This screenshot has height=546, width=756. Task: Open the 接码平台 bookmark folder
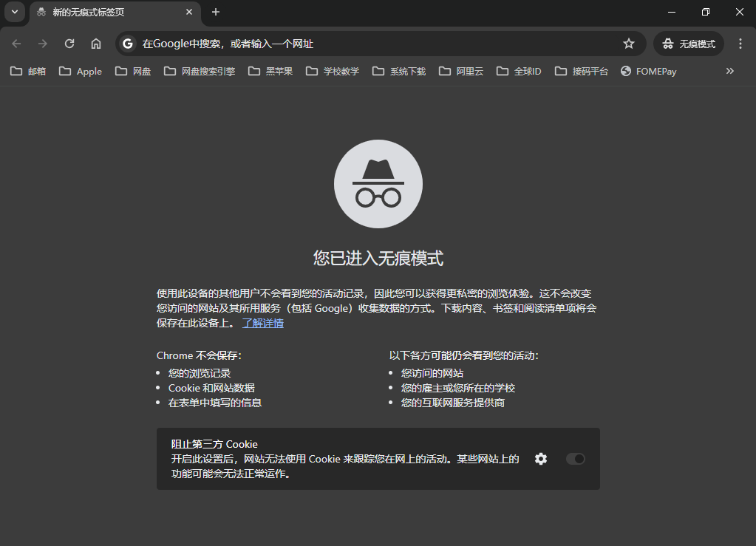click(582, 72)
